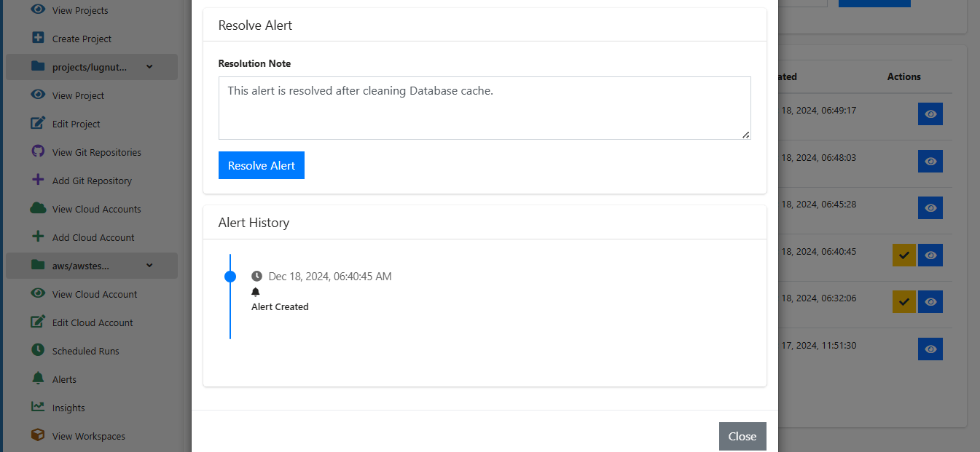View the alert created at 06:48:03

click(930, 162)
